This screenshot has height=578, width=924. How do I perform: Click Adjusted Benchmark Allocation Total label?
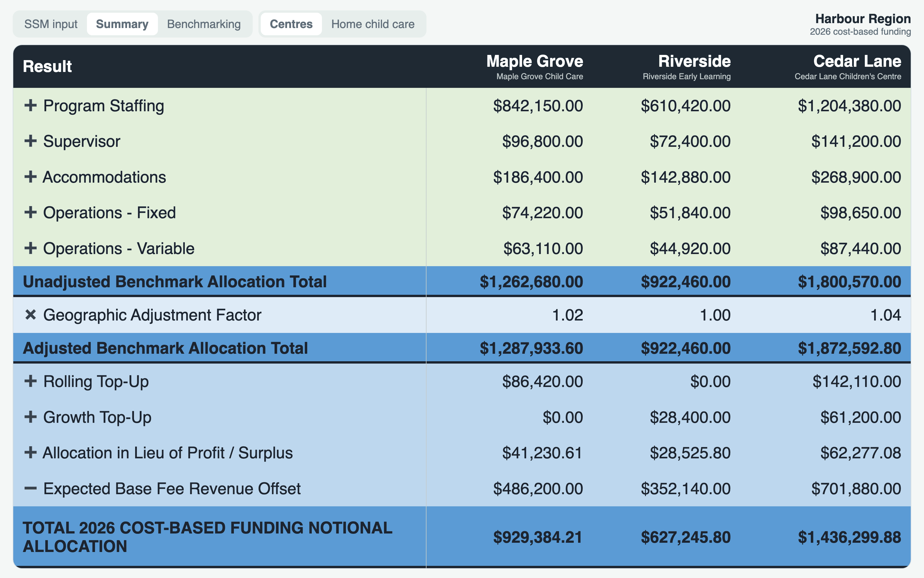(165, 348)
